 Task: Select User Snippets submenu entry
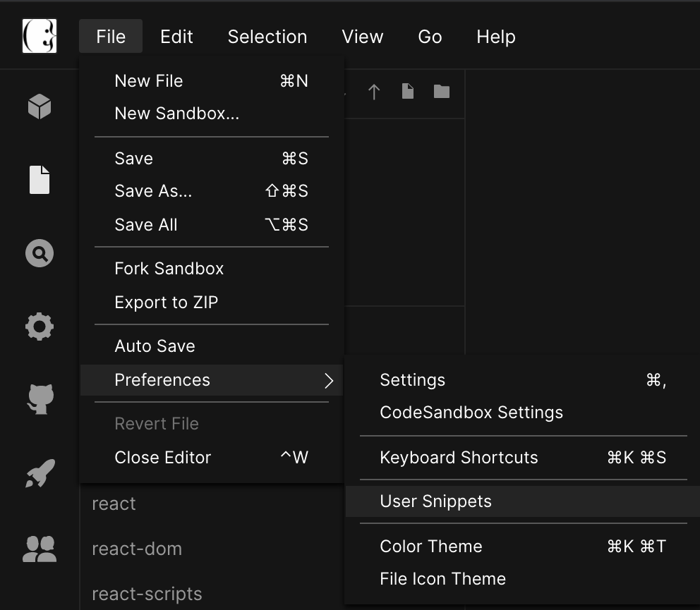pos(523,501)
